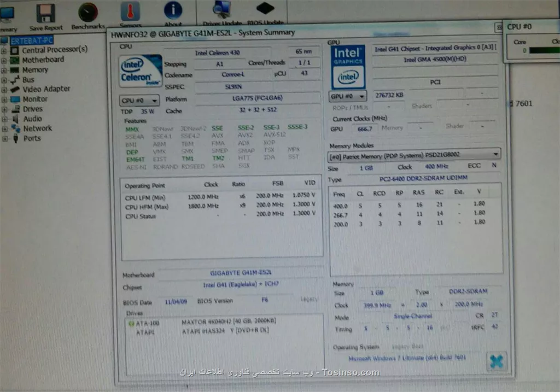Viewport: 560px width, 392px height.
Task: Open the Benchmarks gauge icon
Action: (x=88, y=13)
